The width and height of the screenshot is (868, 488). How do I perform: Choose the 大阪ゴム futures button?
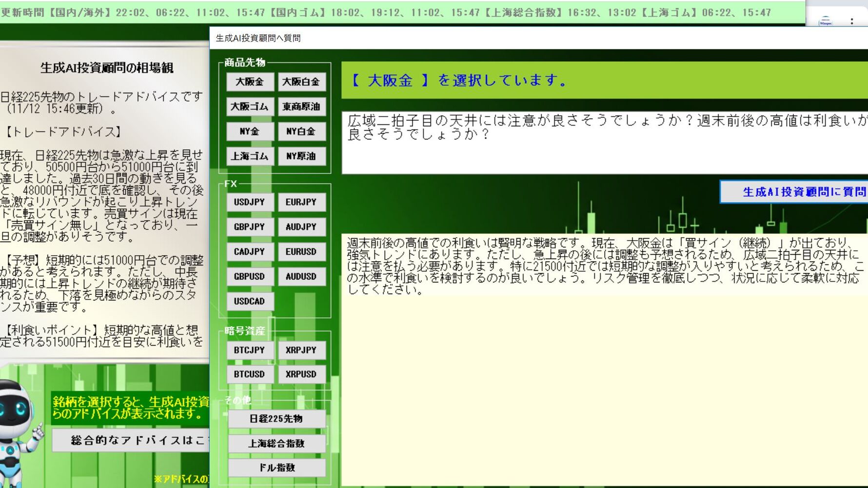(x=250, y=106)
